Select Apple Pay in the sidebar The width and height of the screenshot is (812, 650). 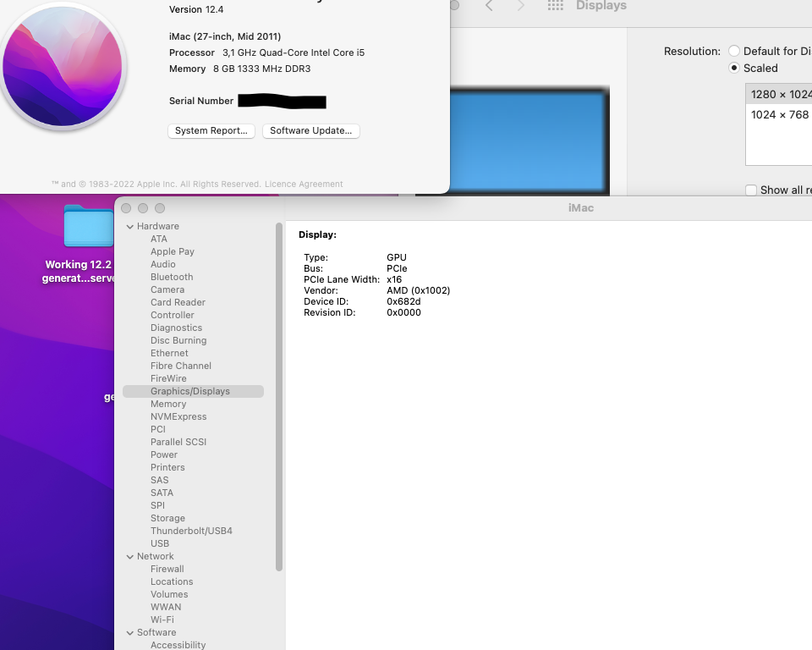[x=173, y=251]
